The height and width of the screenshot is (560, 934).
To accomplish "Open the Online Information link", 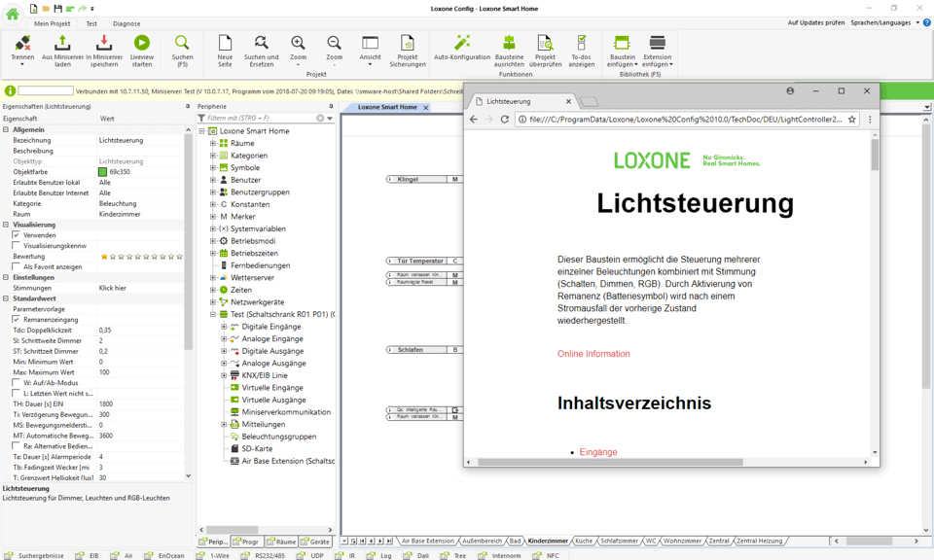I will point(593,354).
